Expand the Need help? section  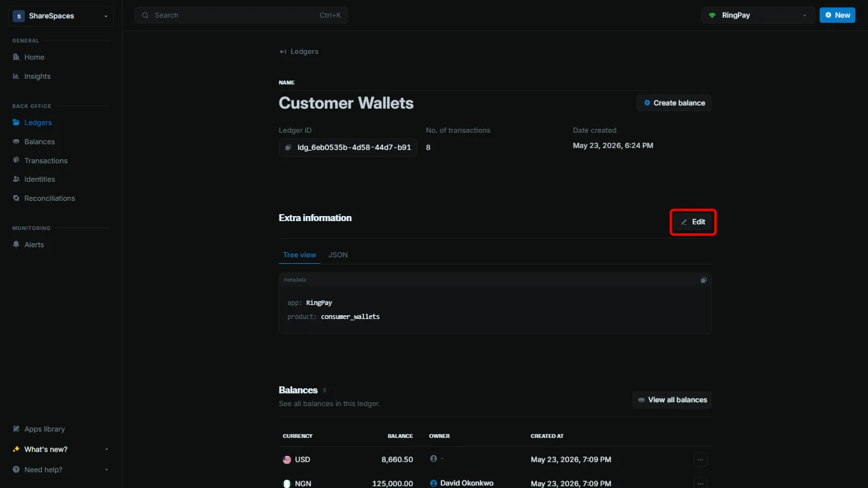(61, 470)
